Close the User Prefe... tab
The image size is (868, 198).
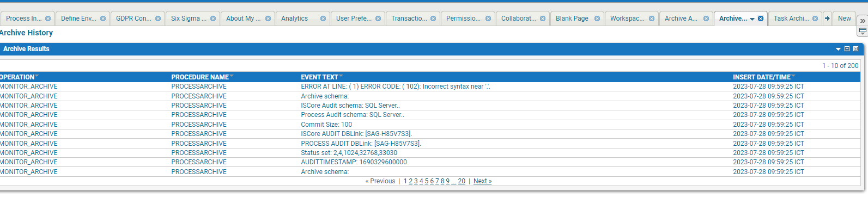tap(378, 18)
